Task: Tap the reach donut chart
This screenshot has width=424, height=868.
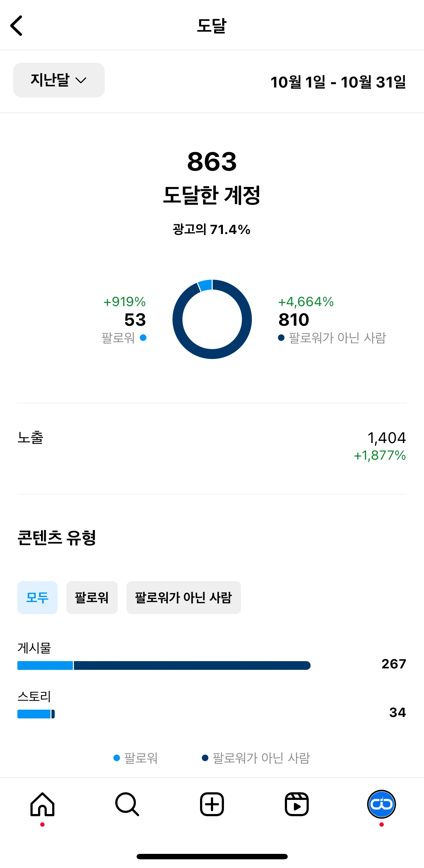Action: click(212, 319)
